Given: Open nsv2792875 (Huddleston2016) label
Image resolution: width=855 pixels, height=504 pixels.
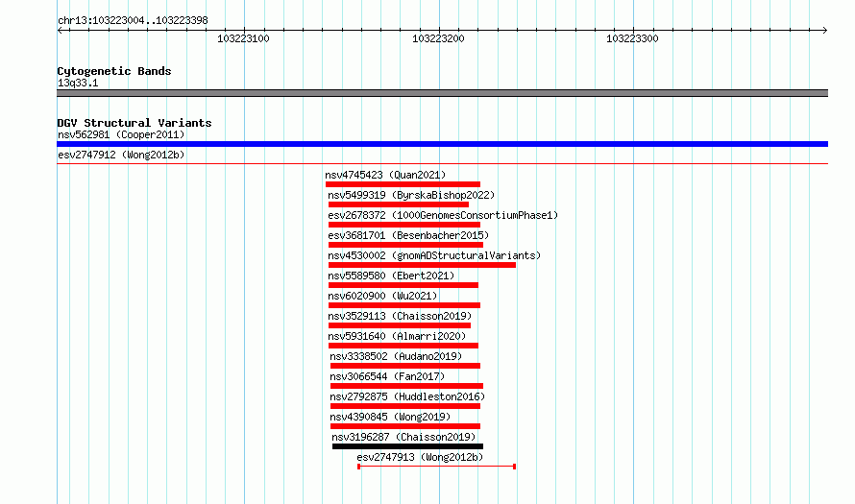Looking at the screenshot, I should pyautogui.click(x=407, y=396).
